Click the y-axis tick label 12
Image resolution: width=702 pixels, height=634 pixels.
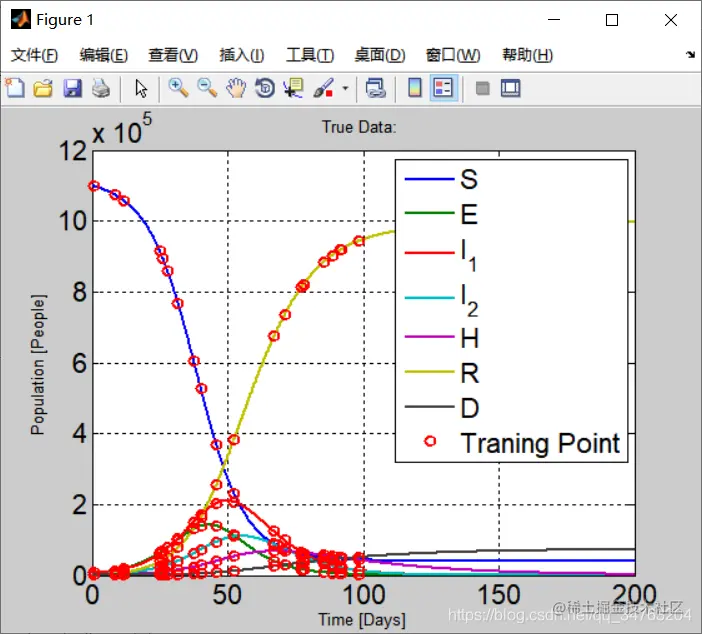(73, 151)
